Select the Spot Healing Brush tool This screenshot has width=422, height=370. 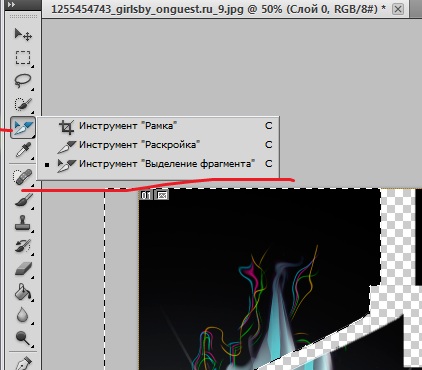23,177
